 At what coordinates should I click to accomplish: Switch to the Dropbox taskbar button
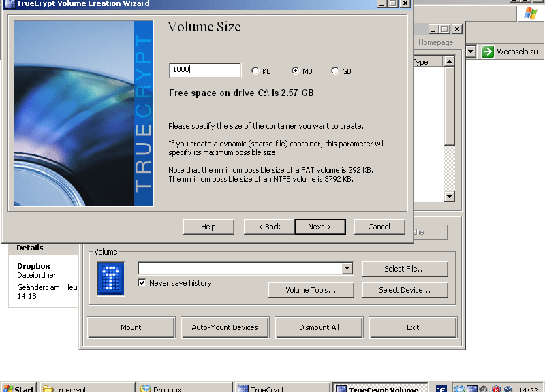185,389
